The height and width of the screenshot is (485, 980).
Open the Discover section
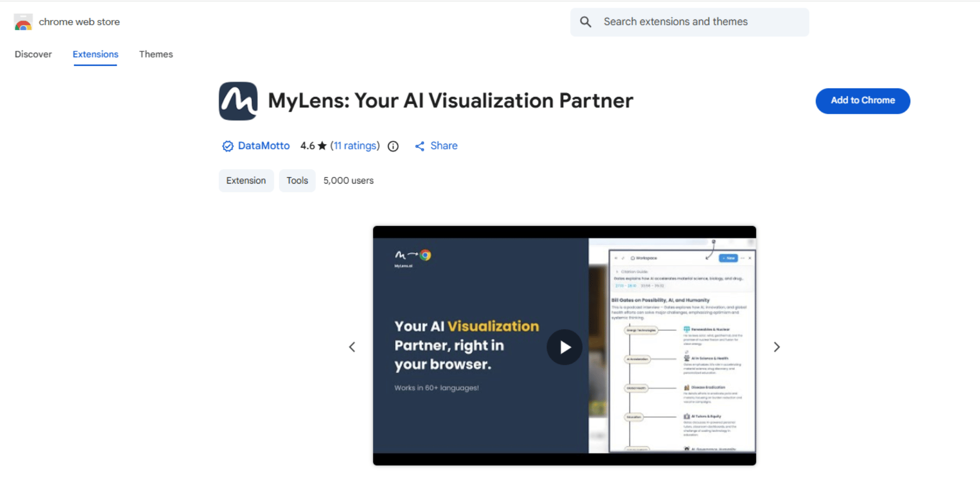click(x=33, y=54)
